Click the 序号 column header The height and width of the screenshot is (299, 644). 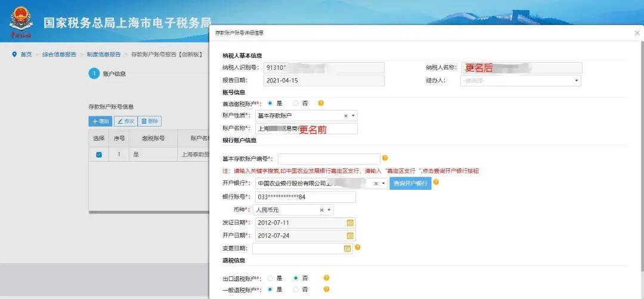pyautogui.click(x=119, y=138)
